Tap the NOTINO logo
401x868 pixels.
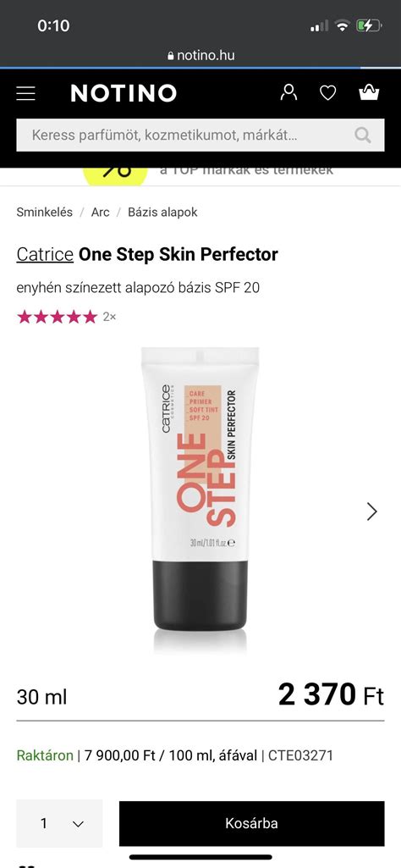point(124,93)
